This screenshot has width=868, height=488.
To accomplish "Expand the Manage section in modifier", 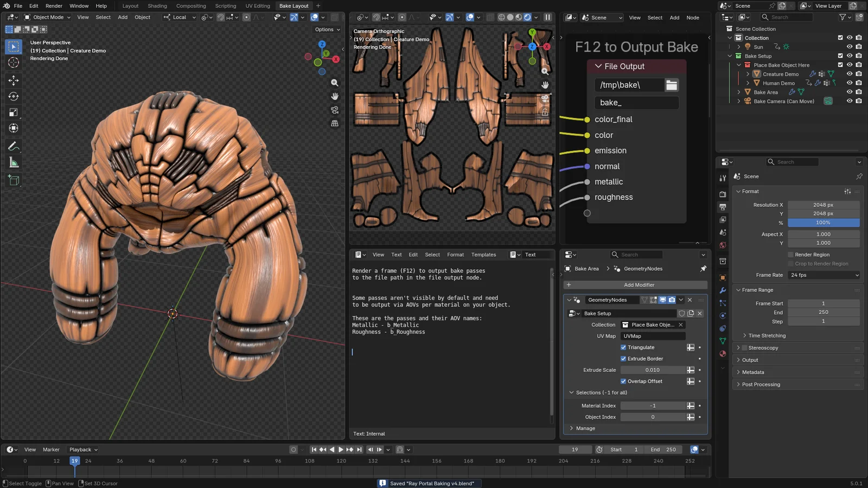I will click(x=585, y=428).
